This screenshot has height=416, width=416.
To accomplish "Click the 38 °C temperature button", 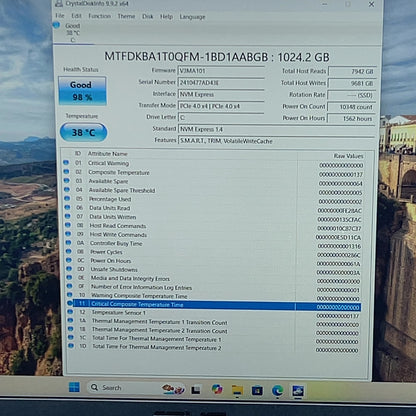I will (x=83, y=132).
